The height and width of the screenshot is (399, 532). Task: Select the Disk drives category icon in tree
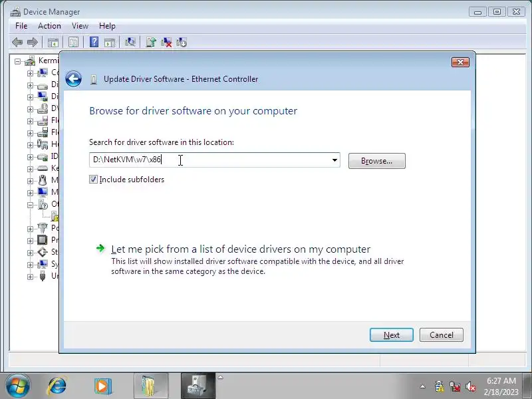click(43, 85)
